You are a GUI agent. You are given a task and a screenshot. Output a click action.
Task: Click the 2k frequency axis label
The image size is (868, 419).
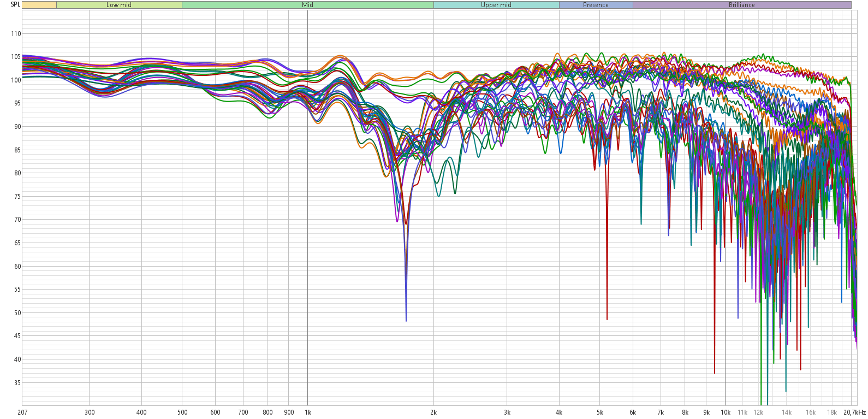pos(433,412)
